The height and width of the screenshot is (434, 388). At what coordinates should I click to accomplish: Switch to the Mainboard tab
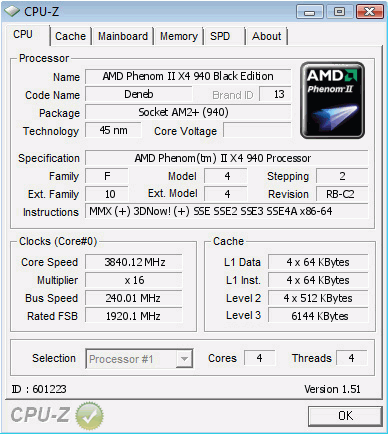click(x=123, y=36)
